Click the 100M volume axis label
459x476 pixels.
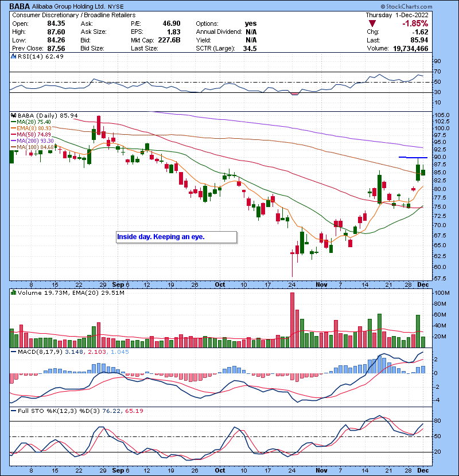[x=442, y=293]
